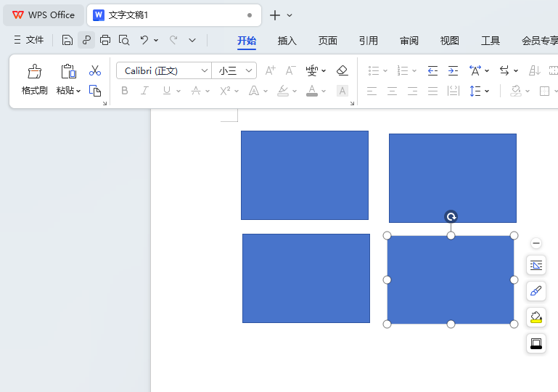Click the shape outline floating button
Image resolution: width=558 pixels, height=392 pixels.
[536, 344]
